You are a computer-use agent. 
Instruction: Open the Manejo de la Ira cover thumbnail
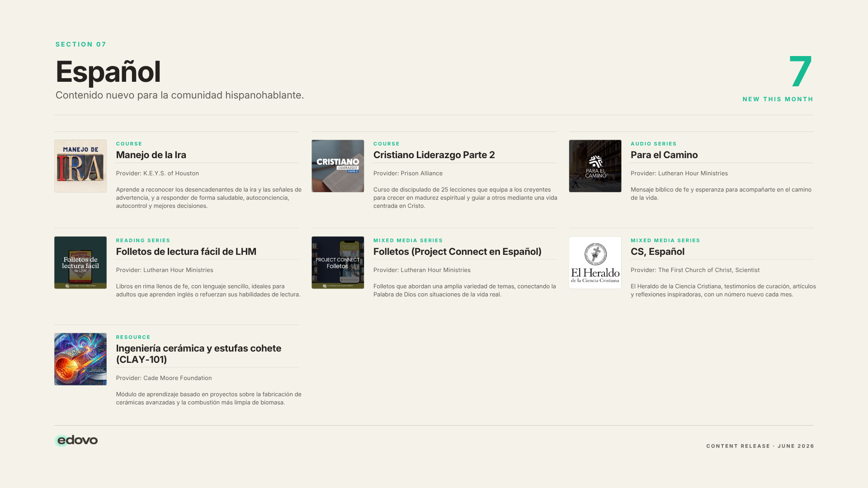80,166
